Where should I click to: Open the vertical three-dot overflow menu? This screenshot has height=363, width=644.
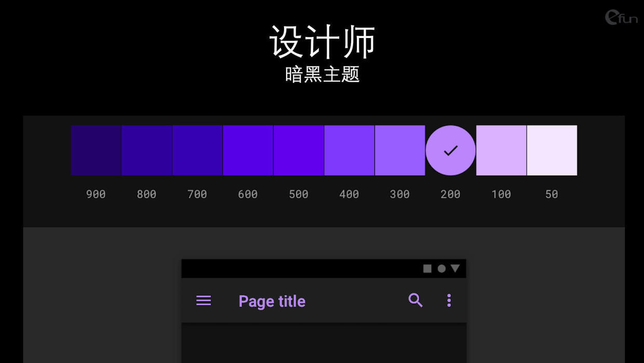[x=449, y=300]
